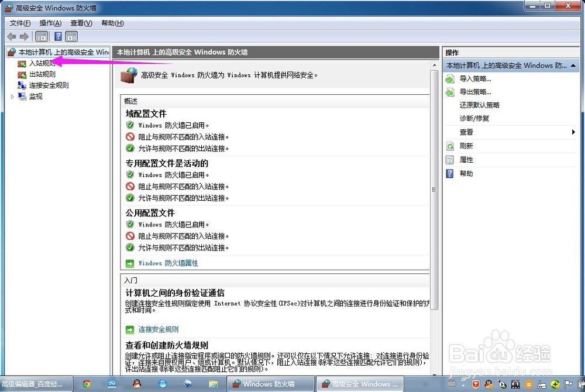Click the file explorer folder taskbar icon

tap(213, 384)
